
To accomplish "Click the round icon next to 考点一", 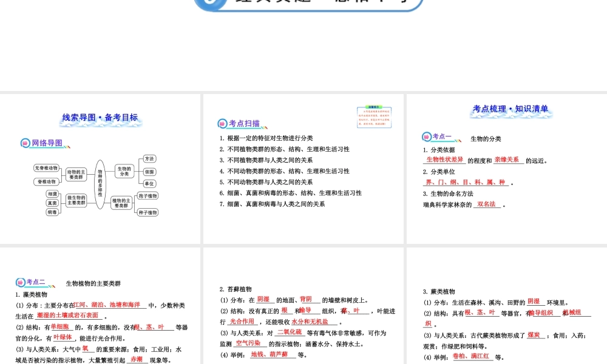I will pyautogui.click(x=427, y=136).
